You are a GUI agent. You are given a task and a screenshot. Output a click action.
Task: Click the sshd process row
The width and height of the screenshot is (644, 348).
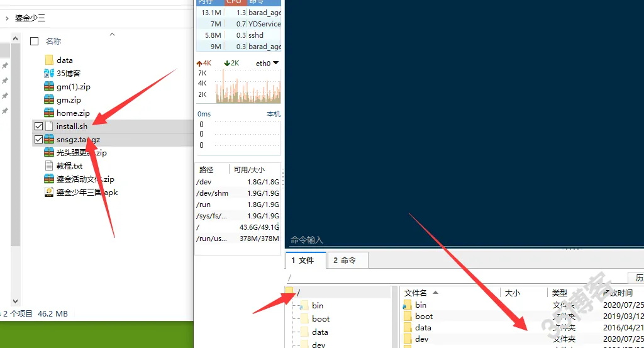pos(238,35)
